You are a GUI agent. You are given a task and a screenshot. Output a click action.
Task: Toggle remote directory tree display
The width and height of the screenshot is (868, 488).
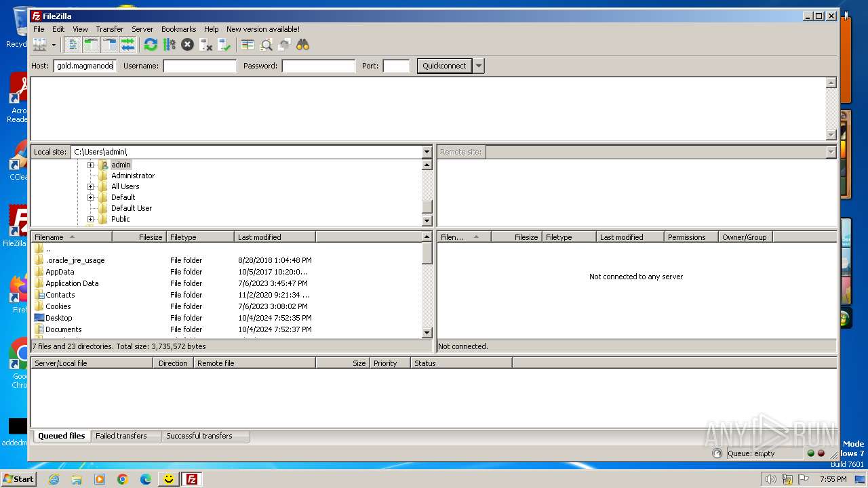(109, 45)
